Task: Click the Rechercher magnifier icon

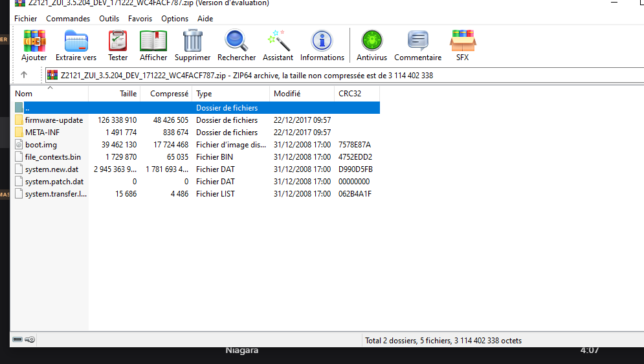Action: [x=236, y=41]
